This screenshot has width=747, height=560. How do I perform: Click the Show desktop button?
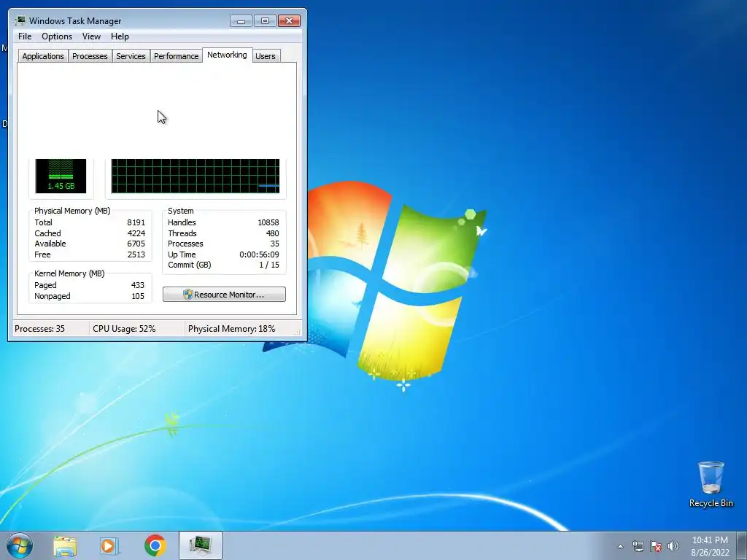pyautogui.click(x=742, y=545)
